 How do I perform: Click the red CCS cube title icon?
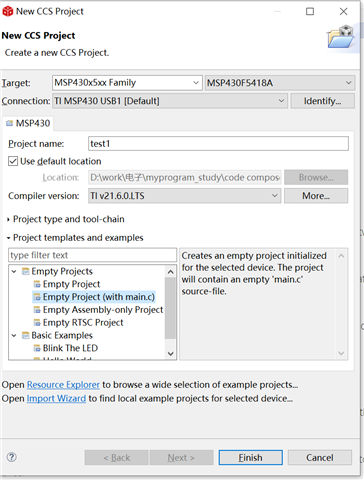(7, 11)
